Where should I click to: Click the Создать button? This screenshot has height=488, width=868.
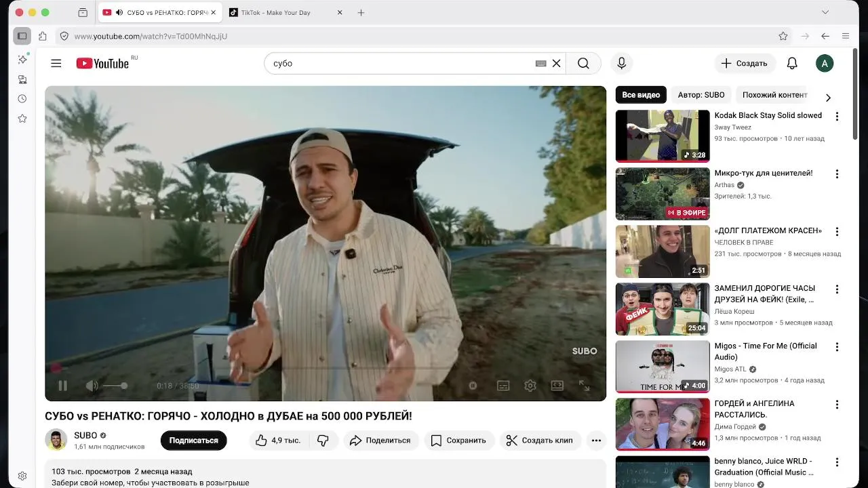(x=745, y=63)
